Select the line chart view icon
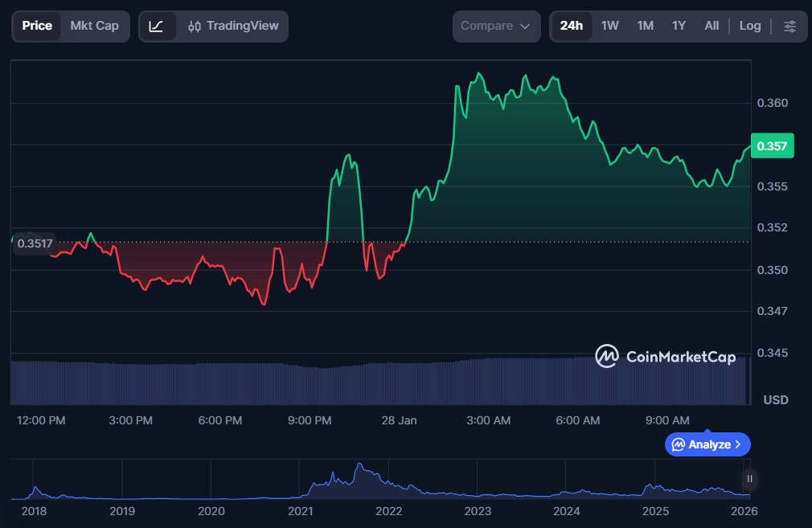 click(x=157, y=26)
